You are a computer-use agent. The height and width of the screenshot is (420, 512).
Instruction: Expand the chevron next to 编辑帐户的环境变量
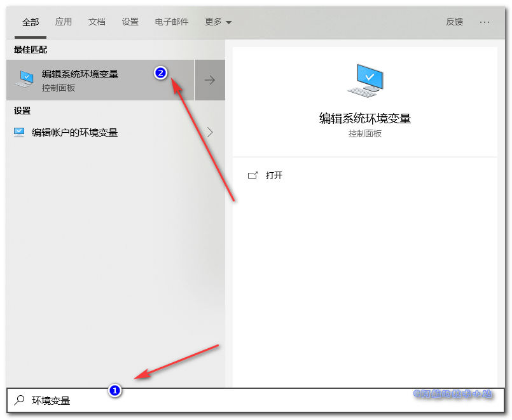coord(210,132)
